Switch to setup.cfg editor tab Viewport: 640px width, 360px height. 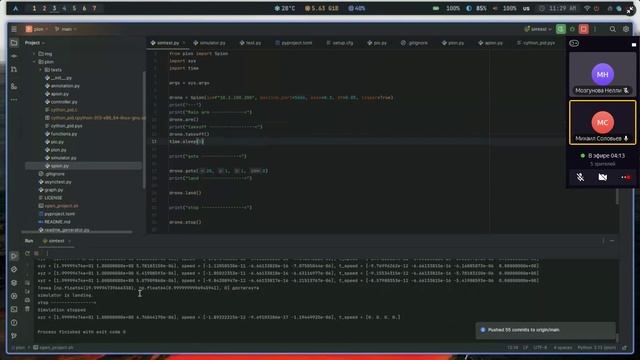click(340, 43)
